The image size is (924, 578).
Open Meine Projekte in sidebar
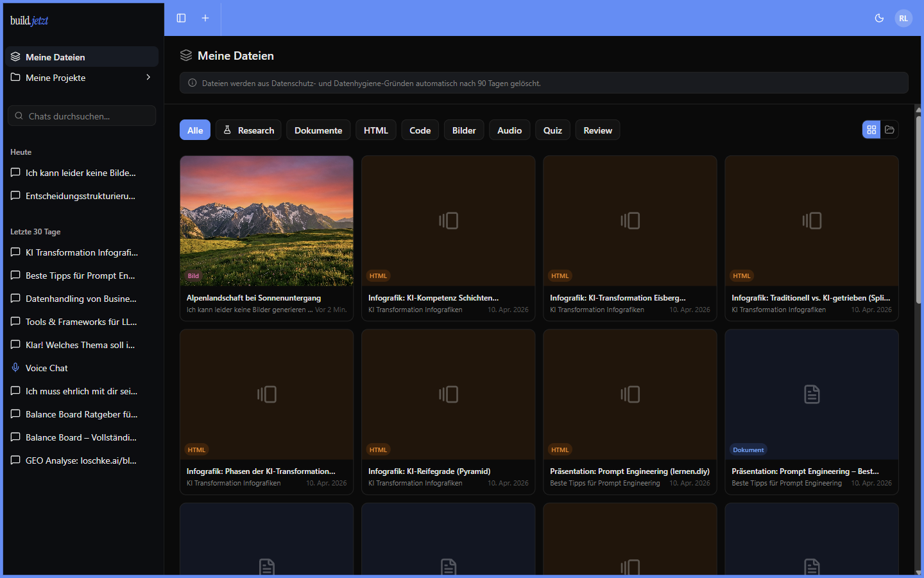click(82, 77)
